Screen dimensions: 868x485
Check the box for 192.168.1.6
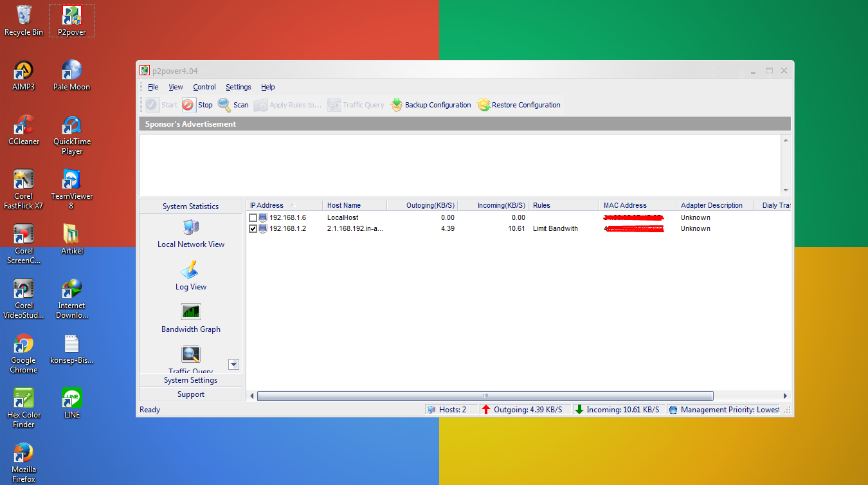coord(253,218)
